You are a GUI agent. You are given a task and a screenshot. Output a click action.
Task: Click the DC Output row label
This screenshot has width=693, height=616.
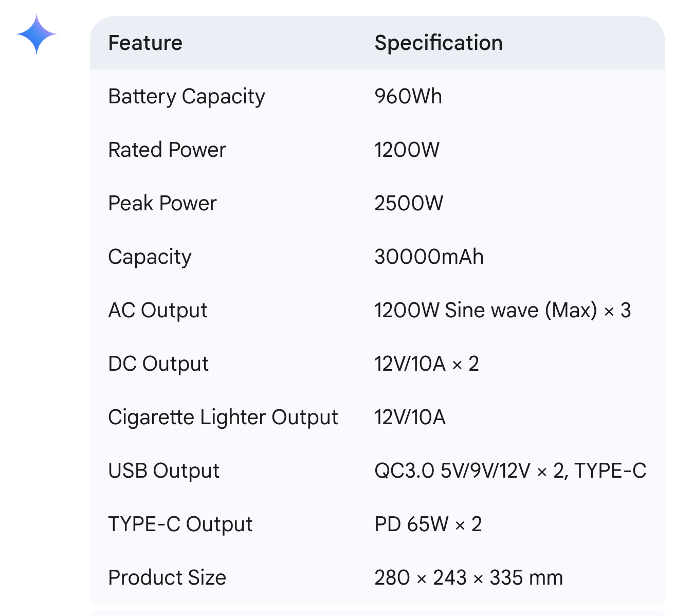pyautogui.click(x=158, y=364)
